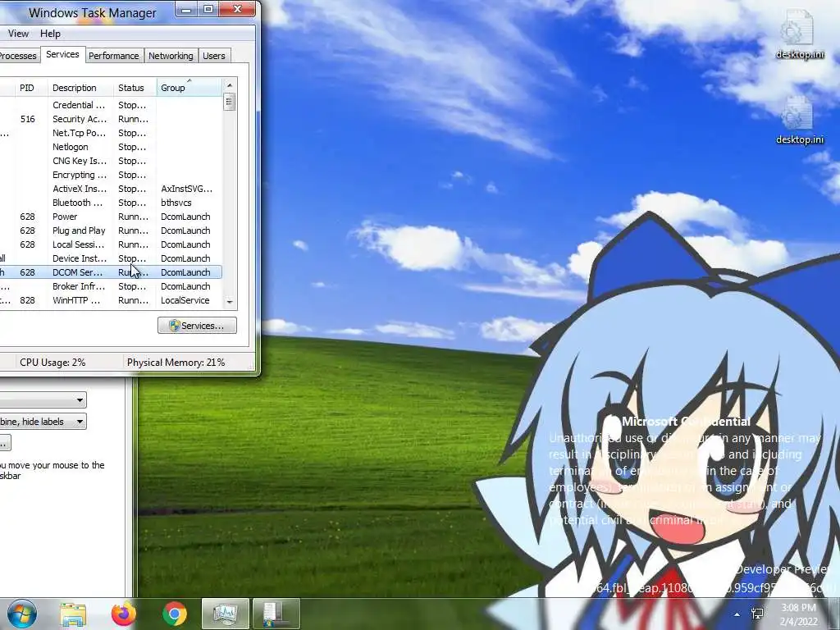Sort by the PID column header
Image resolution: width=840 pixels, height=630 pixels.
click(31, 87)
